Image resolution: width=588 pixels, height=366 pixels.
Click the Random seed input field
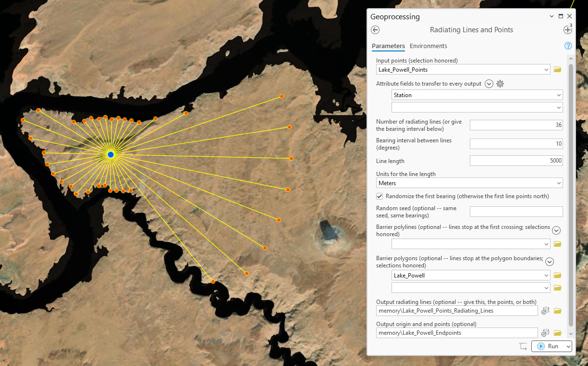[x=516, y=212]
